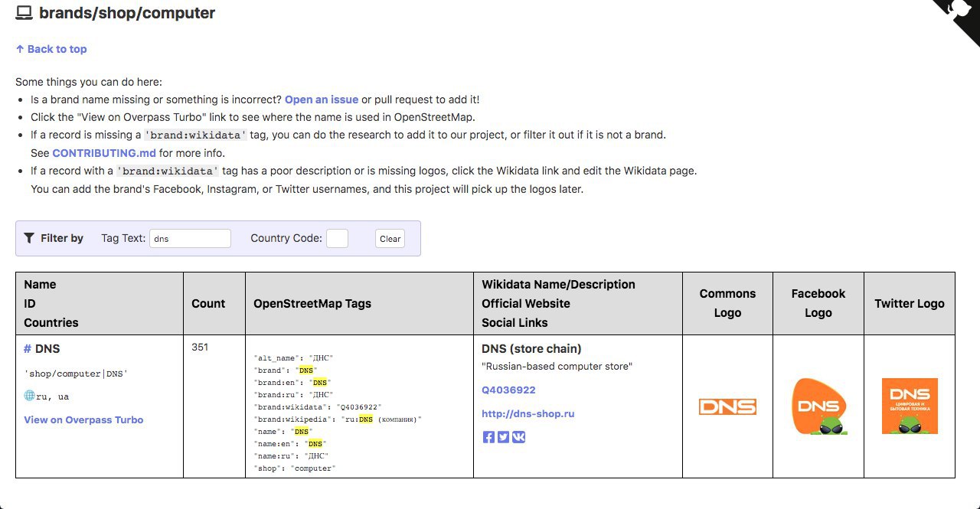Click the "brand:ru" tag line

(292, 394)
